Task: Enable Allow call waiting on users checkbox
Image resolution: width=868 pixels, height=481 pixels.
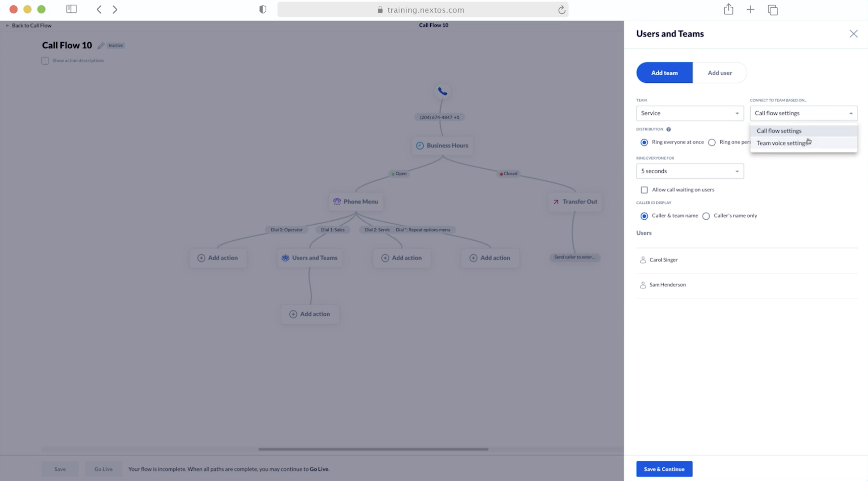Action: [644, 190]
